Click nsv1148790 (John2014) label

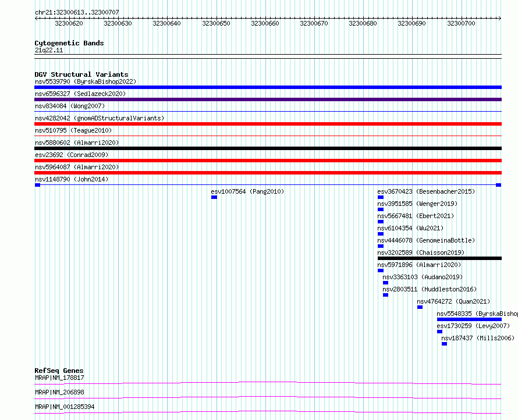pyautogui.click(x=72, y=179)
